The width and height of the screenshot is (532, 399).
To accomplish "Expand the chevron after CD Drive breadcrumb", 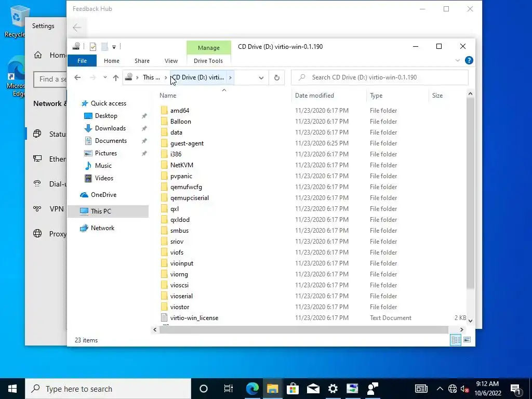I will [230, 78].
